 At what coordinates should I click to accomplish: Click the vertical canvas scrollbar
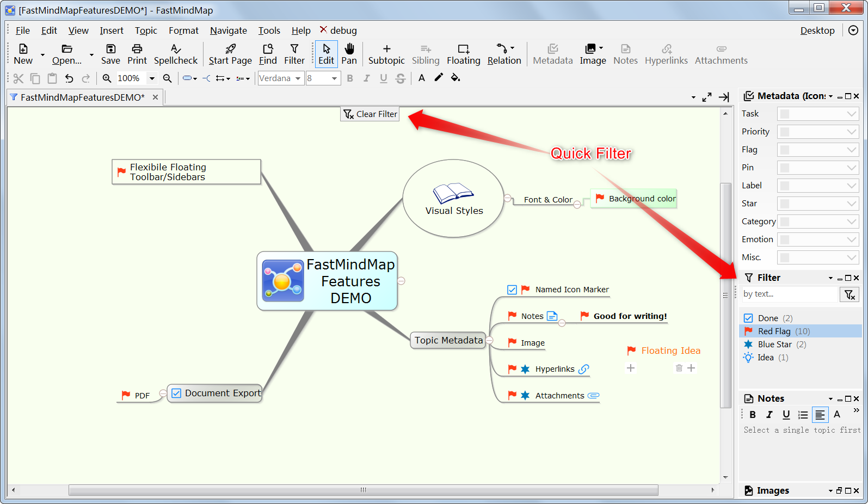(725, 294)
